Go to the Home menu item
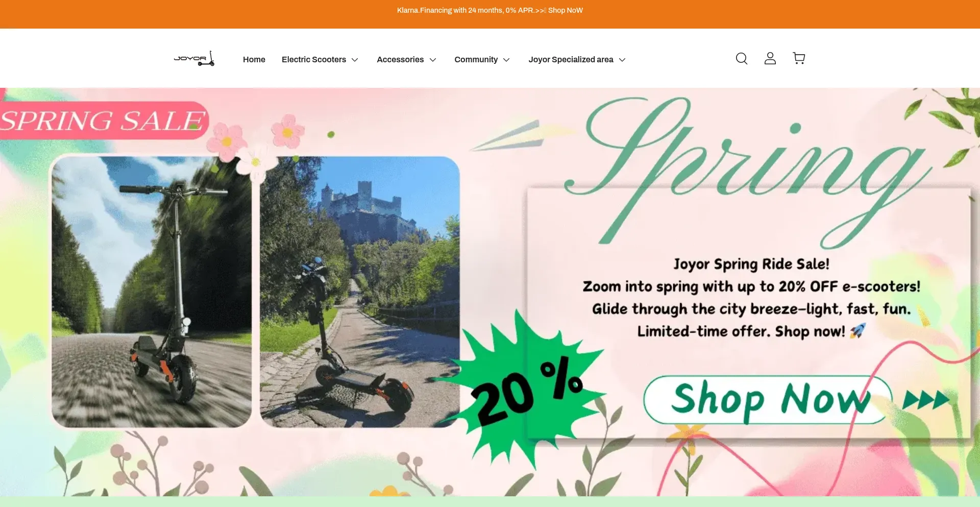The image size is (980, 507). tap(254, 59)
